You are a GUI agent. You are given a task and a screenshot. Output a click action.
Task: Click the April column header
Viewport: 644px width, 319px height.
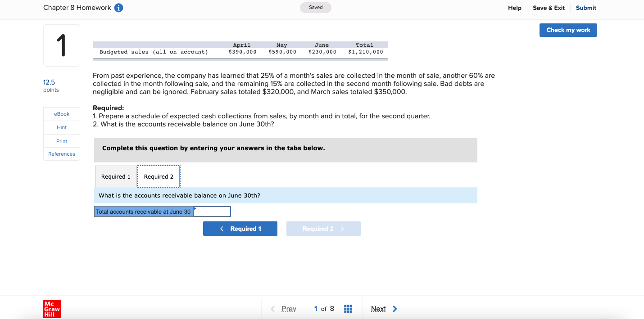point(242,45)
